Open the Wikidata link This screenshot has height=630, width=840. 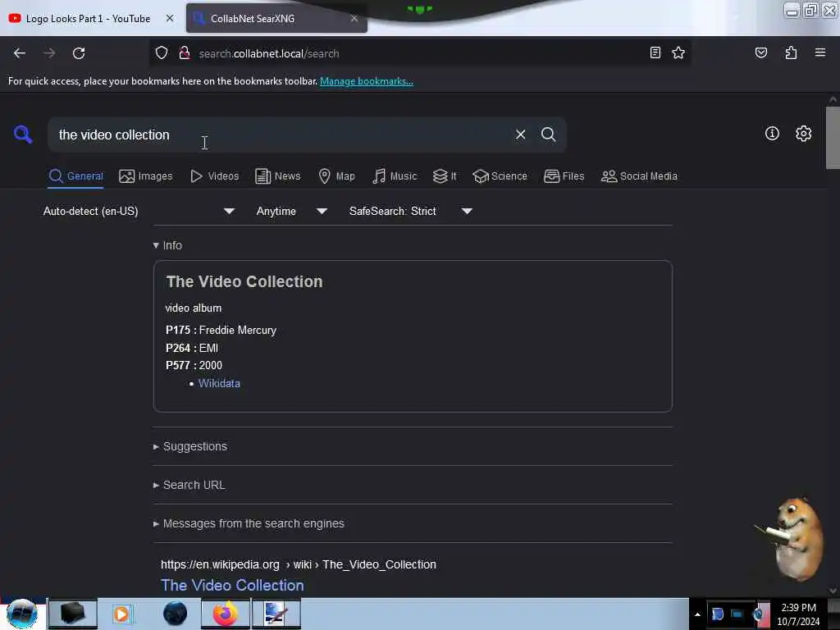219,384
